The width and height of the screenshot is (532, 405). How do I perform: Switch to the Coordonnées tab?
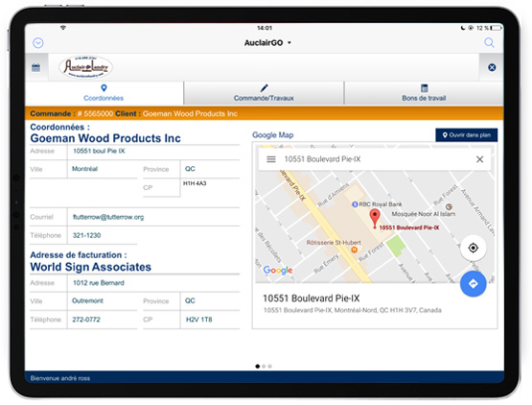tap(104, 93)
